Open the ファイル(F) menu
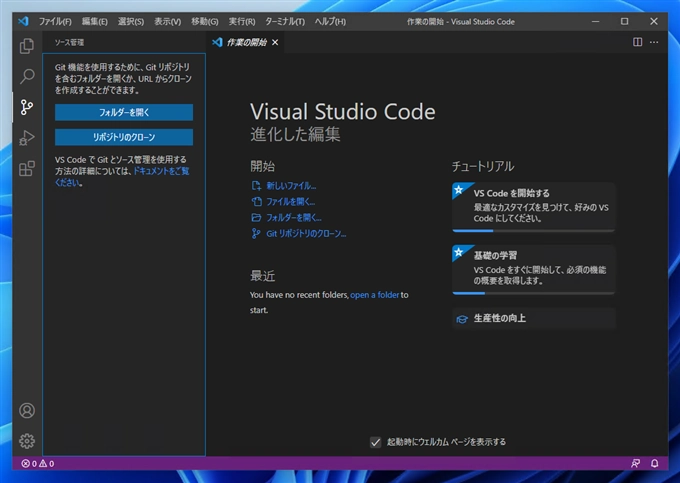 pyautogui.click(x=55, y=21)
